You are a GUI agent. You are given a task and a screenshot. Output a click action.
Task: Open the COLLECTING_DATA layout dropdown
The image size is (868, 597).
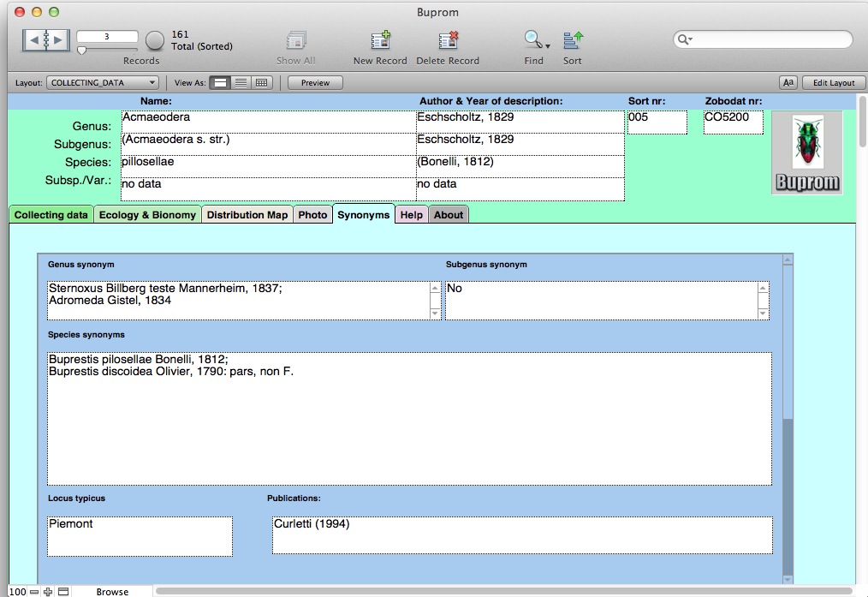click(104, 83)
